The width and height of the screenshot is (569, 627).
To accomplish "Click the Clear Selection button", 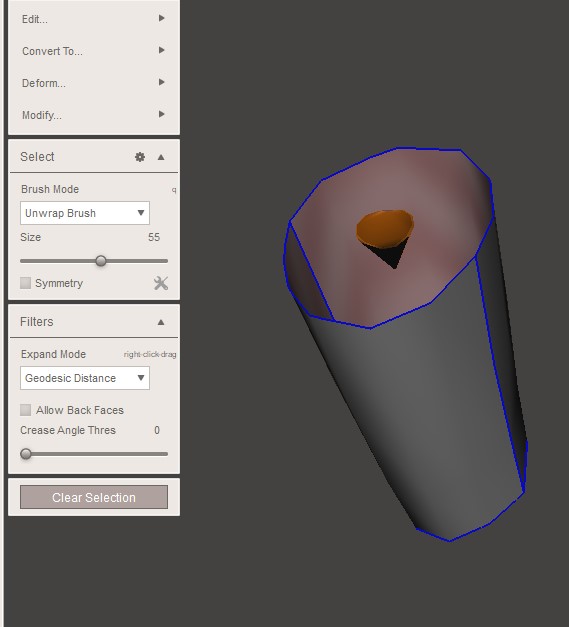I will [x=94, y=497].
